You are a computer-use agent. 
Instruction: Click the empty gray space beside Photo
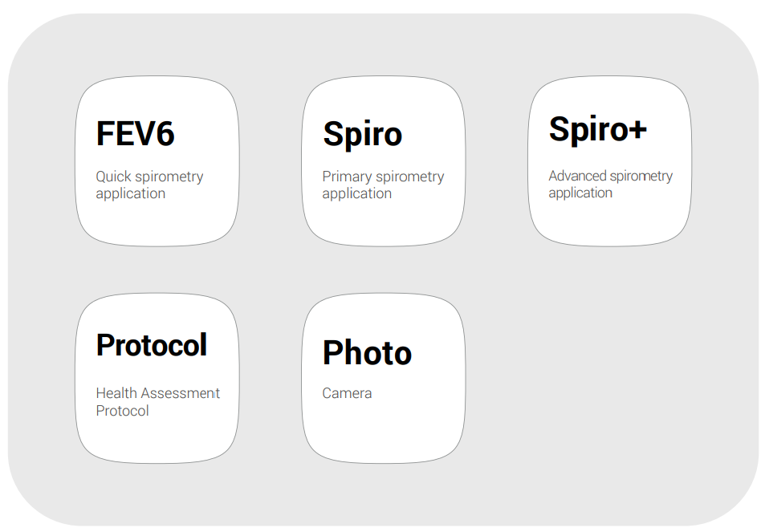coord(610,377)
